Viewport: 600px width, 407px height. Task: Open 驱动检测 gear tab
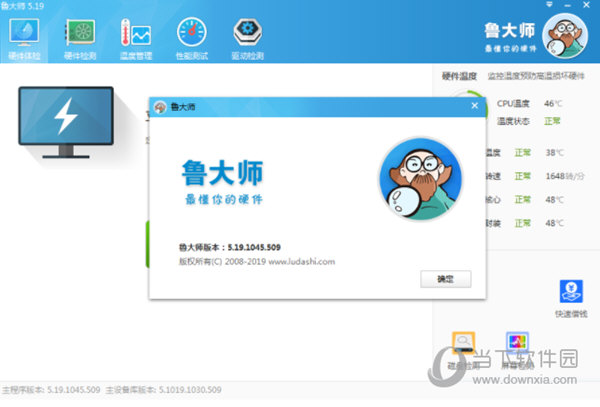click(248, 38)
